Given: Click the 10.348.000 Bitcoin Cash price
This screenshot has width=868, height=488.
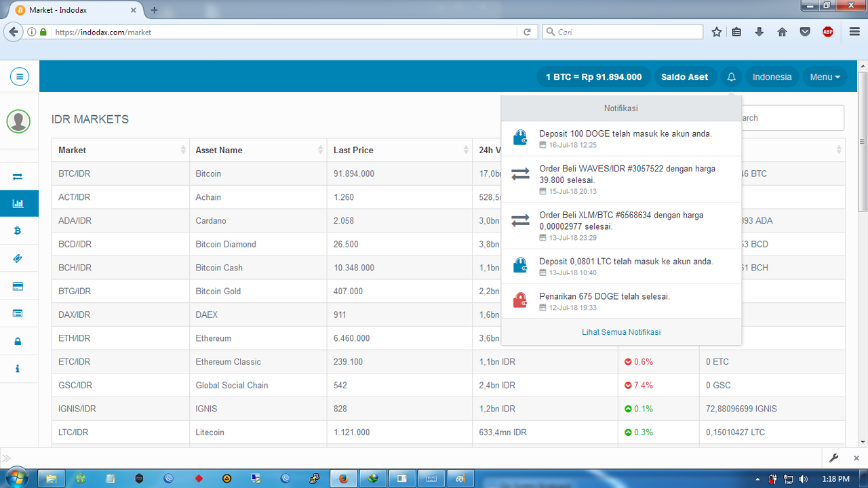Looking at the screenshot, I should tap(354, 268).
